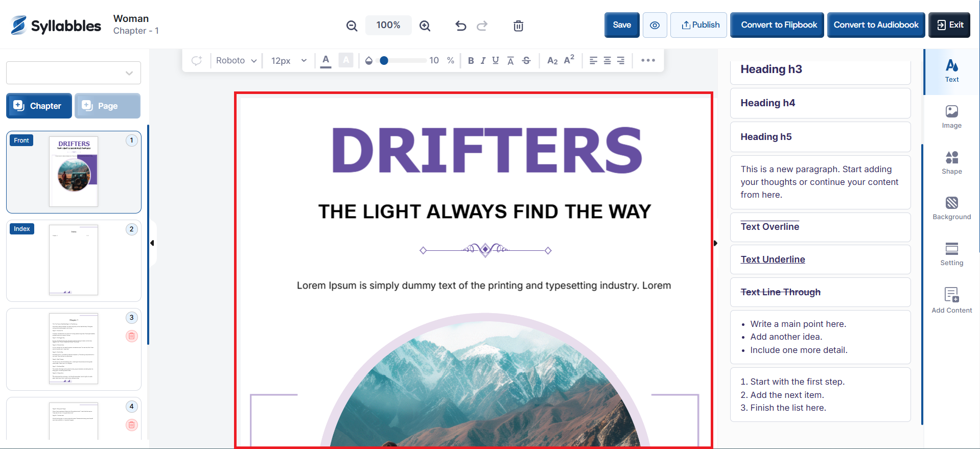Viewport: 980px width, 449px height.
Task: Select the Shape tab in right sidebar
Action: click(951, 163)
